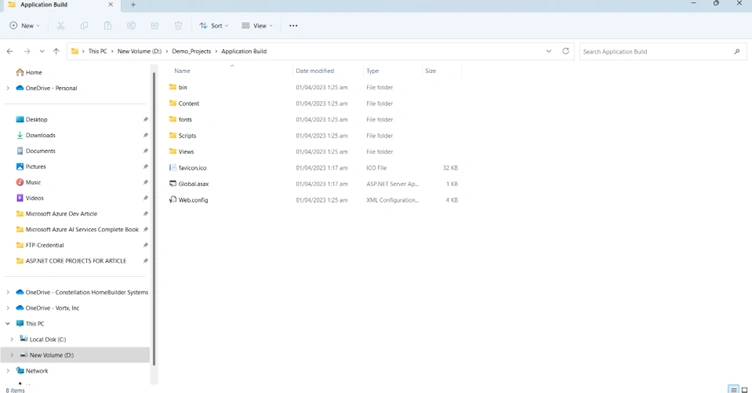The width and height of the screenshot is (752, 393).
Task: Open the See more ellipsis menu
Action: [x=293, y=26]
